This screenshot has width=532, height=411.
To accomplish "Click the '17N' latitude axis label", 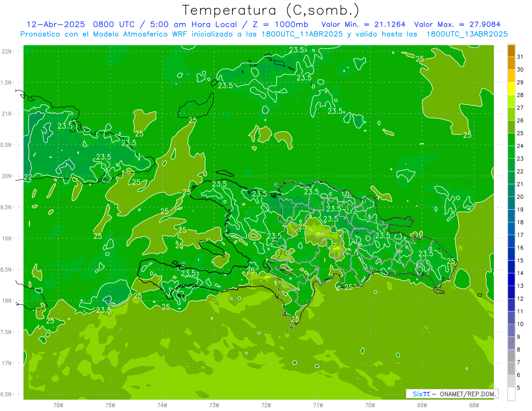I will click(x=6, y=363).
